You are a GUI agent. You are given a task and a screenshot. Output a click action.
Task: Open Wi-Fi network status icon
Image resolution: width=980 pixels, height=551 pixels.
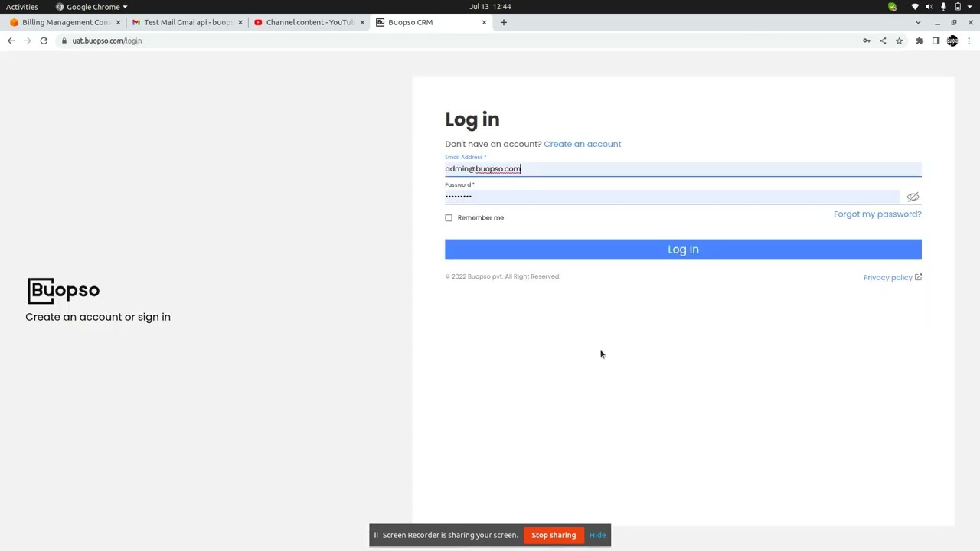915,7
